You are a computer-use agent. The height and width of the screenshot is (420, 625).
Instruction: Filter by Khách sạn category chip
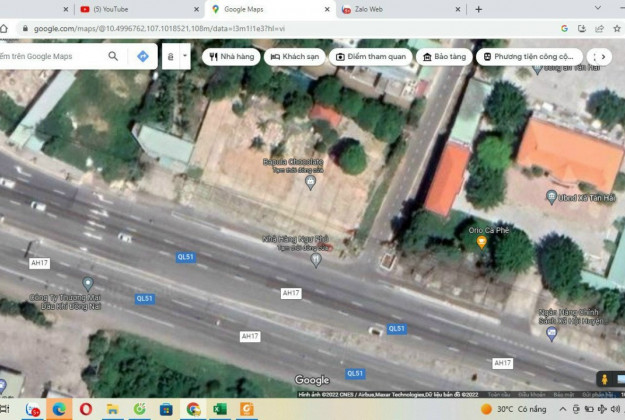pyautogui.click(x=295, y=57)
